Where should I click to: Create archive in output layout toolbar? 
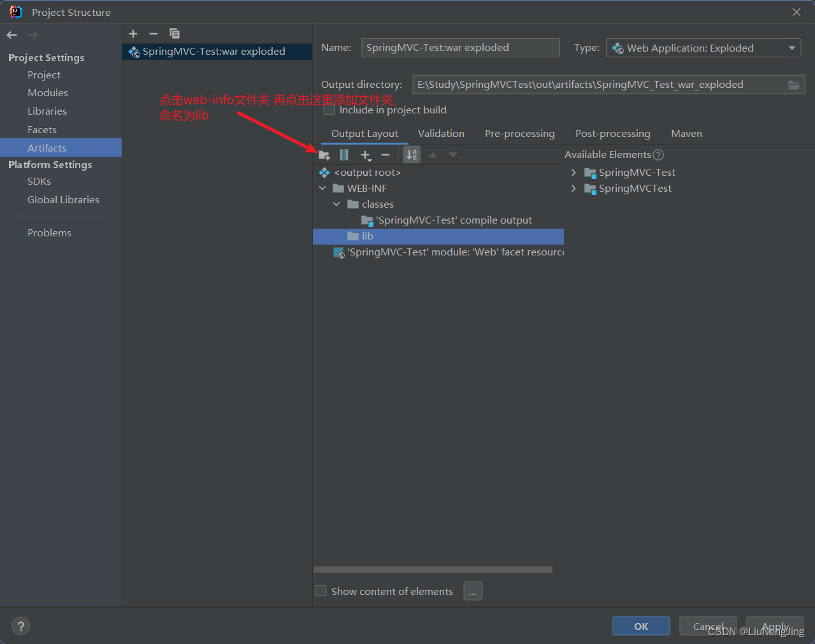344,155
